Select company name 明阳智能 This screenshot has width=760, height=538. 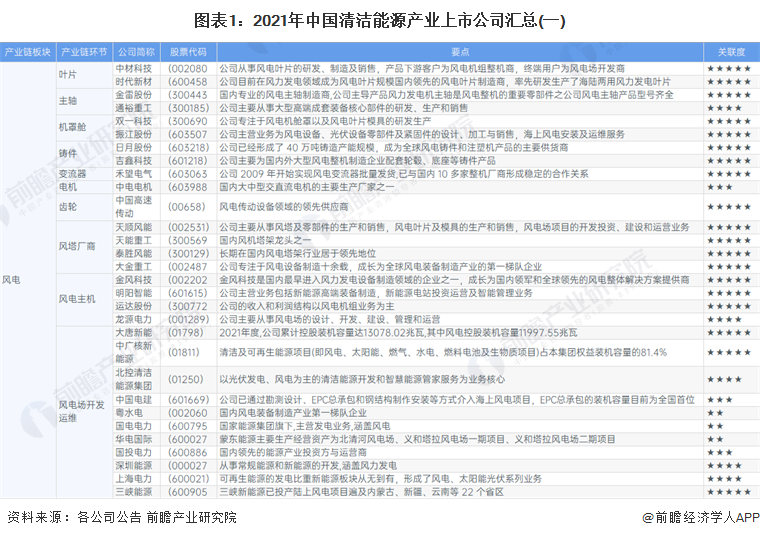tap(133, 293)
